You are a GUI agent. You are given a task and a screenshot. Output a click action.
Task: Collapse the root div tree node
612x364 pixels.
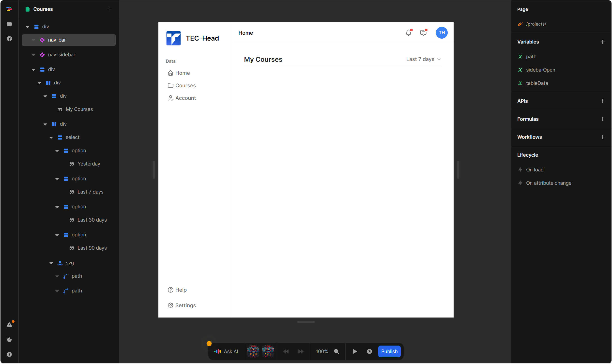click(28, 27)
